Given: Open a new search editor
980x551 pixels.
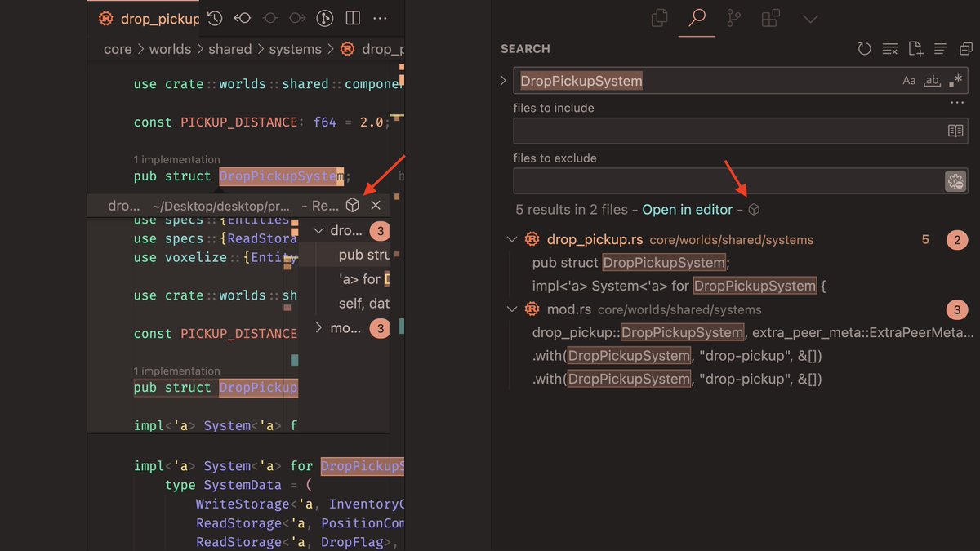Looking at the screenshot, I should (915, 49).
